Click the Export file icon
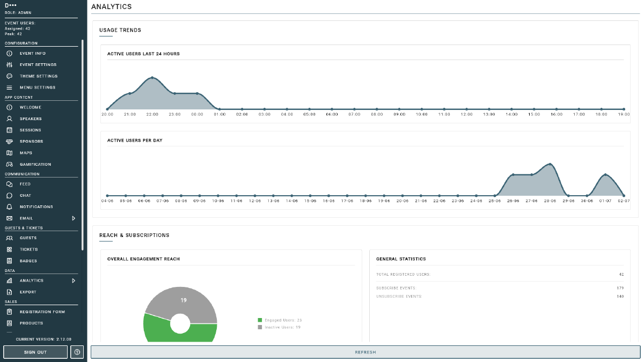 9,292
